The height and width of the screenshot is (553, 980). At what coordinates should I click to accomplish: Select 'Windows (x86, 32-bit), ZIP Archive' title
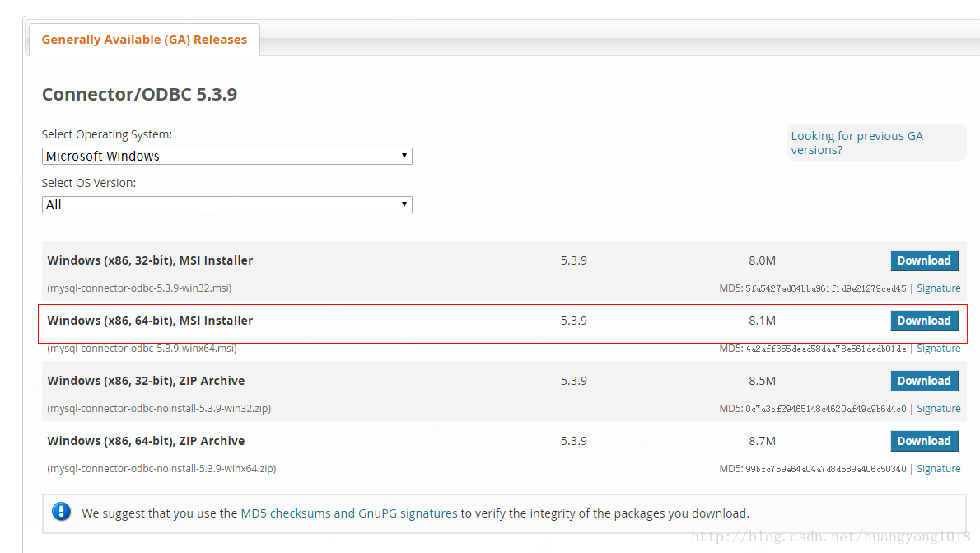tap(146, 381)
